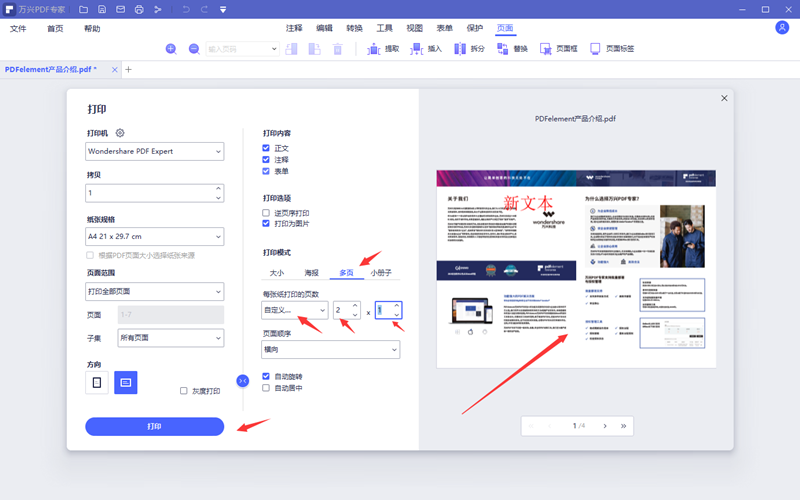Click the blue 打印 button
Screen dimensions: 800x500
(x=154, y=427)
